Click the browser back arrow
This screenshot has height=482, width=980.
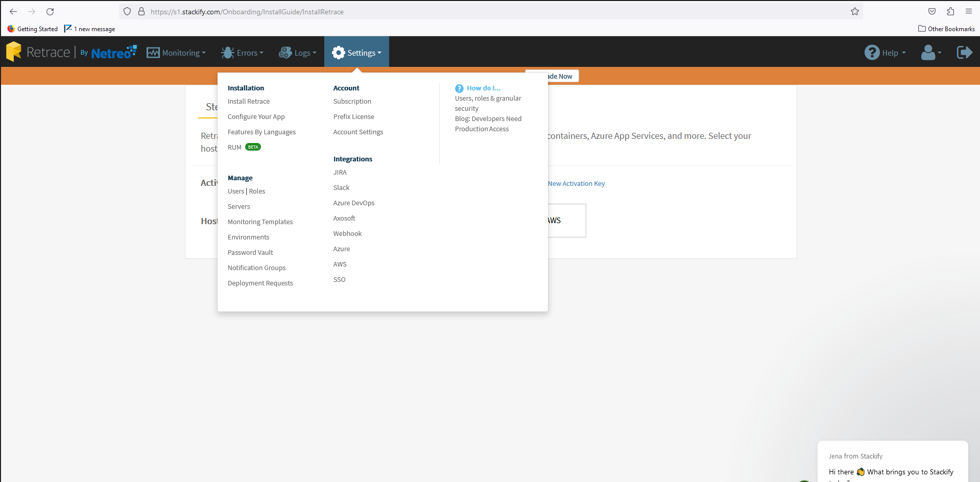point(13,11)
